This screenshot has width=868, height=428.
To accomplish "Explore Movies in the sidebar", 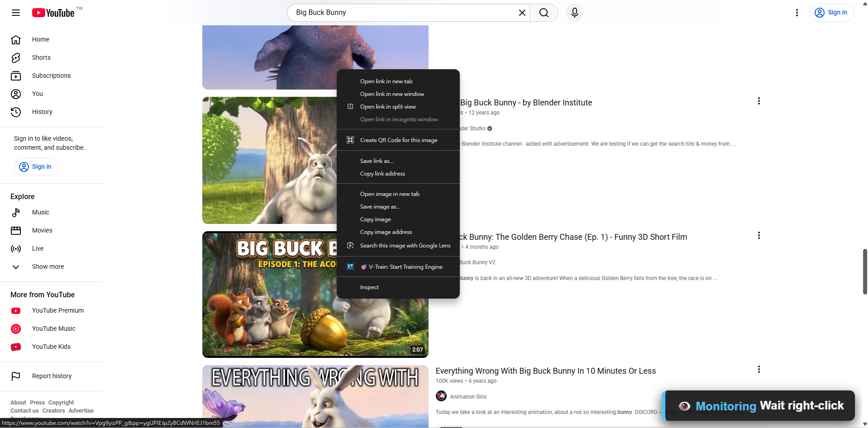I will click(52, 230).
